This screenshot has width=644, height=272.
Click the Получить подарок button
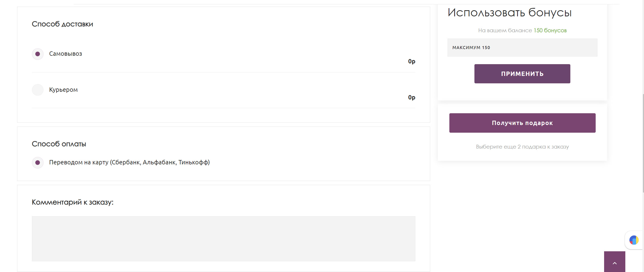522,123
